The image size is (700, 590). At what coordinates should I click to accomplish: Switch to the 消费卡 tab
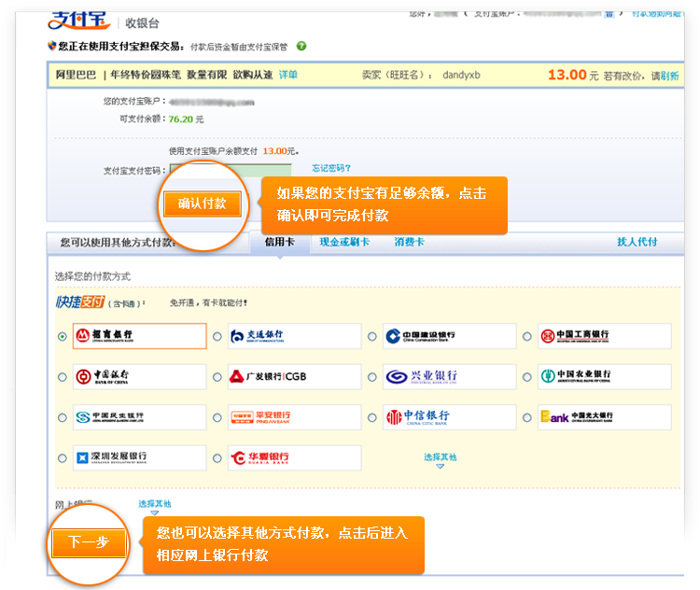[x=409, y=242]
